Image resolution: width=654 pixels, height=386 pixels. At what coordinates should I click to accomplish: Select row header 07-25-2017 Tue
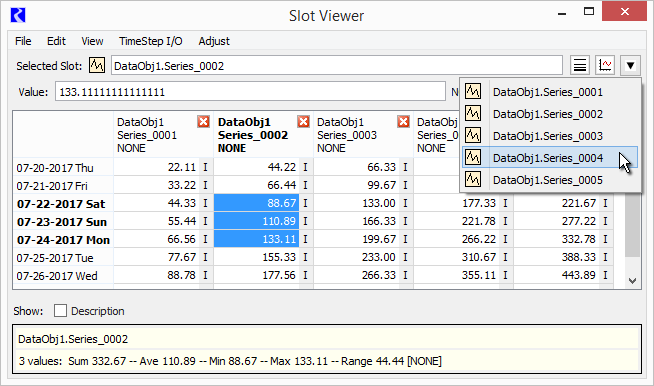(x=63, y=258)
